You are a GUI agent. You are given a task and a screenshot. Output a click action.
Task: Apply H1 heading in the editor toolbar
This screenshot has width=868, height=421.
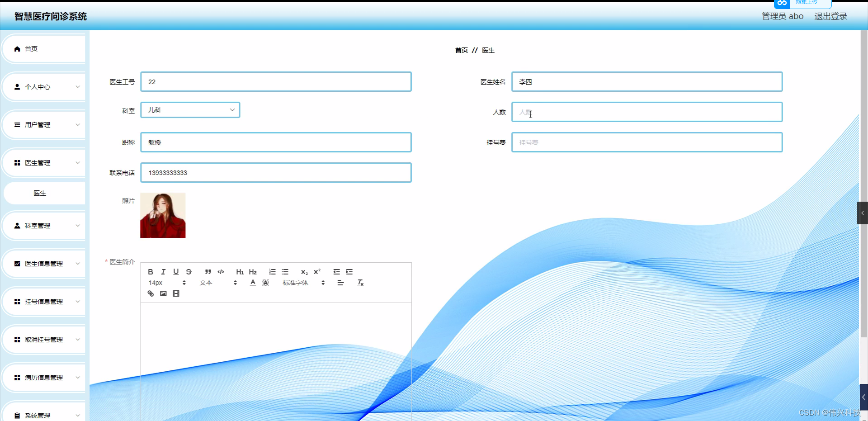pos(240,271)
